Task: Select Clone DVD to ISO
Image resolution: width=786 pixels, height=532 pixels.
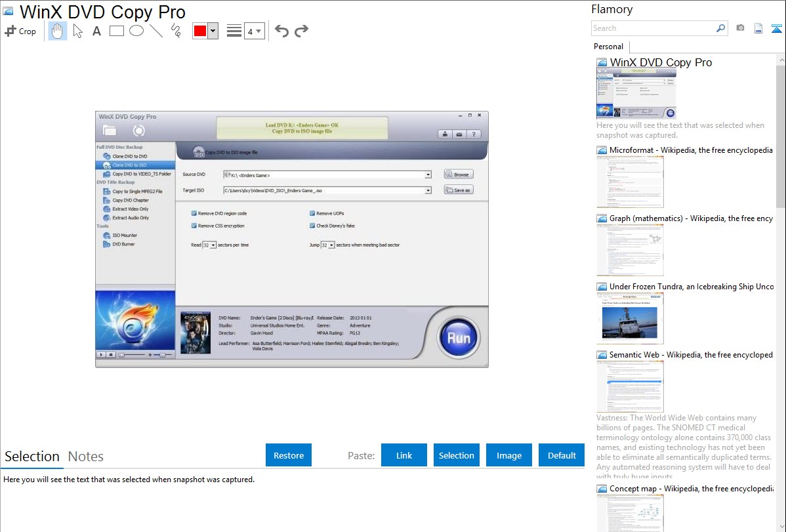Action: (135, 165)
